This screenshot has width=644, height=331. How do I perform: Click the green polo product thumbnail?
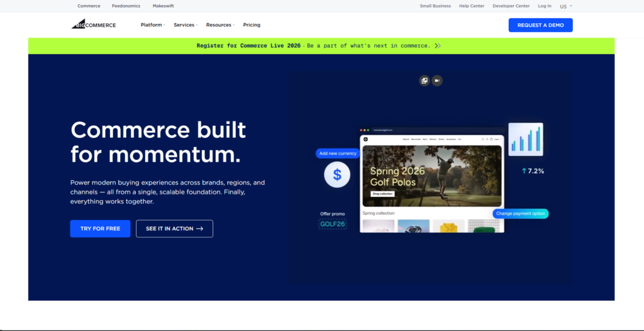coord(484,226)
